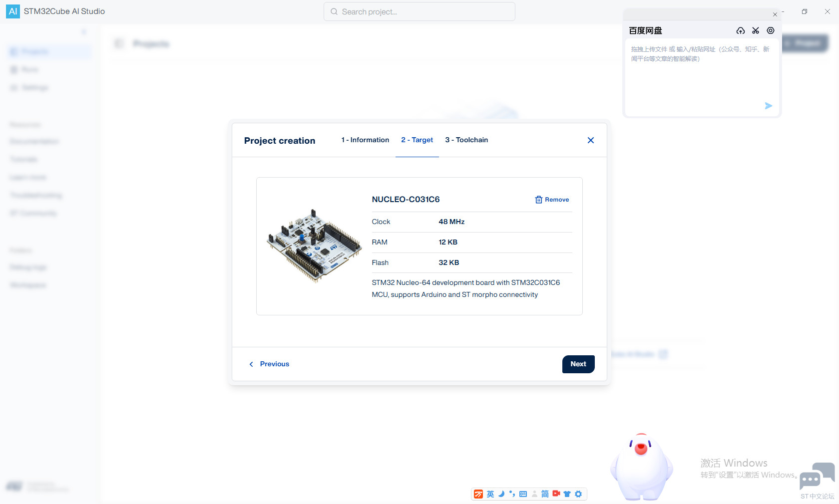The image size is (839, 504).
Task: Click the Clock label
Action: click(381, 222)
